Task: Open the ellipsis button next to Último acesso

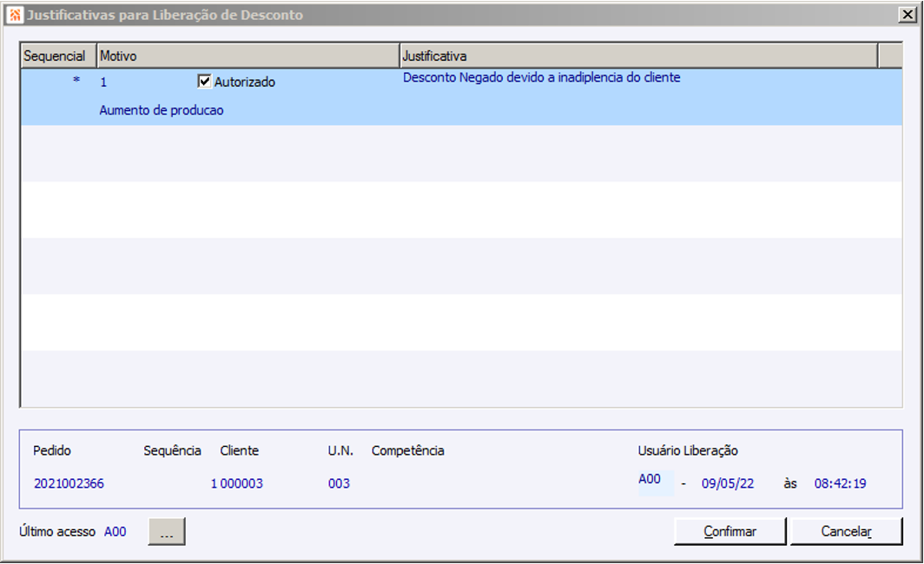Action: [x=167, y=532]
